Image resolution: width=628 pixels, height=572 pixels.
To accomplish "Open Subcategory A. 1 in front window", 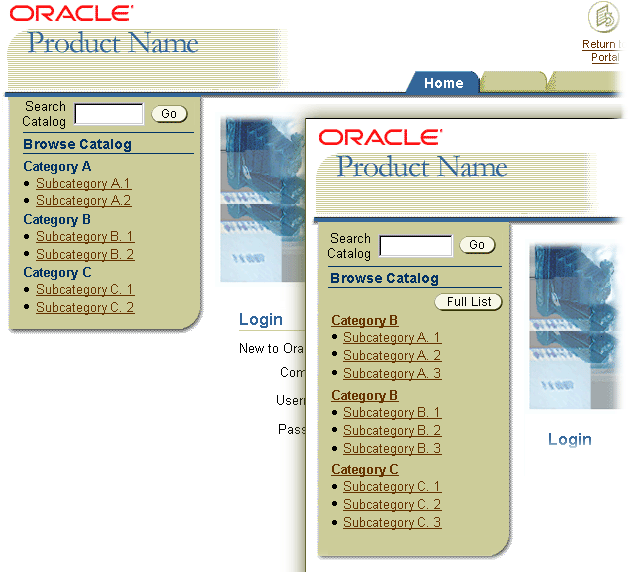I will tap(392, 337).
